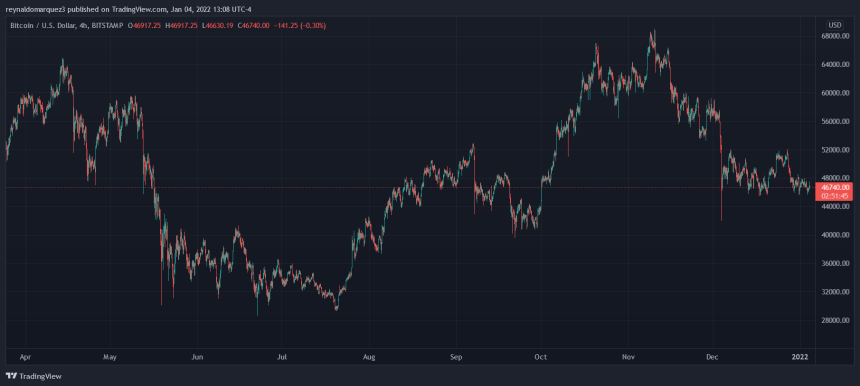Select the USD currency label
This screenshot has height=386, width=860.
coord(835,25)
